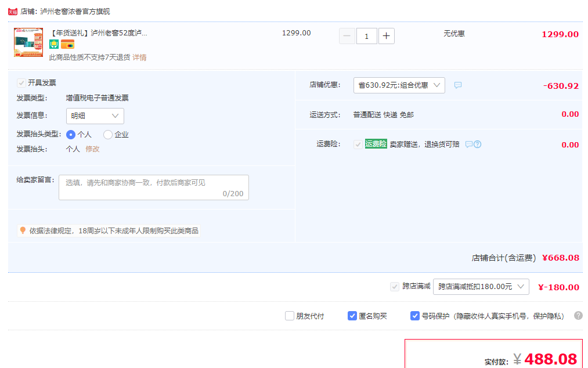This screenshot has width=588, height=368.
Task: Uncheck 号码保护 checkbox
Action: point(415,316)
